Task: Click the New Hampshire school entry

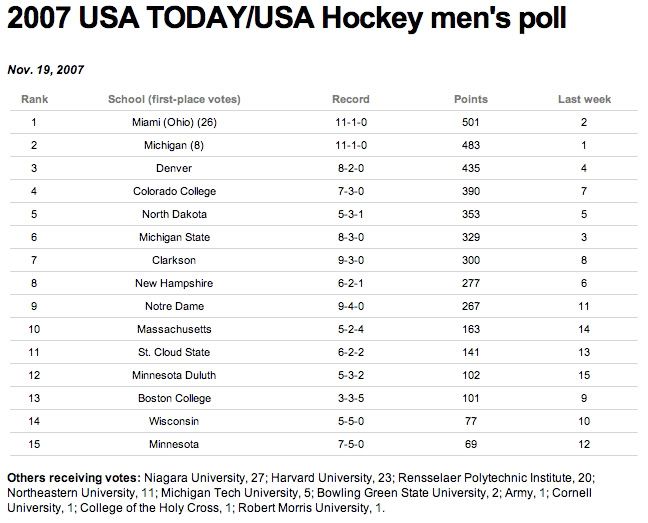Action: click(174, 283)
